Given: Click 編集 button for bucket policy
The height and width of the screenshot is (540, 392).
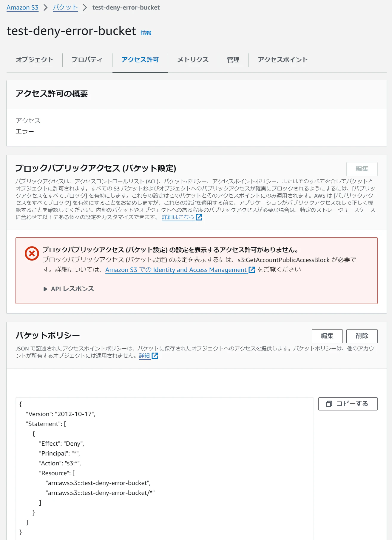Looking at the screenshot, I should click(x=327, y=336).
